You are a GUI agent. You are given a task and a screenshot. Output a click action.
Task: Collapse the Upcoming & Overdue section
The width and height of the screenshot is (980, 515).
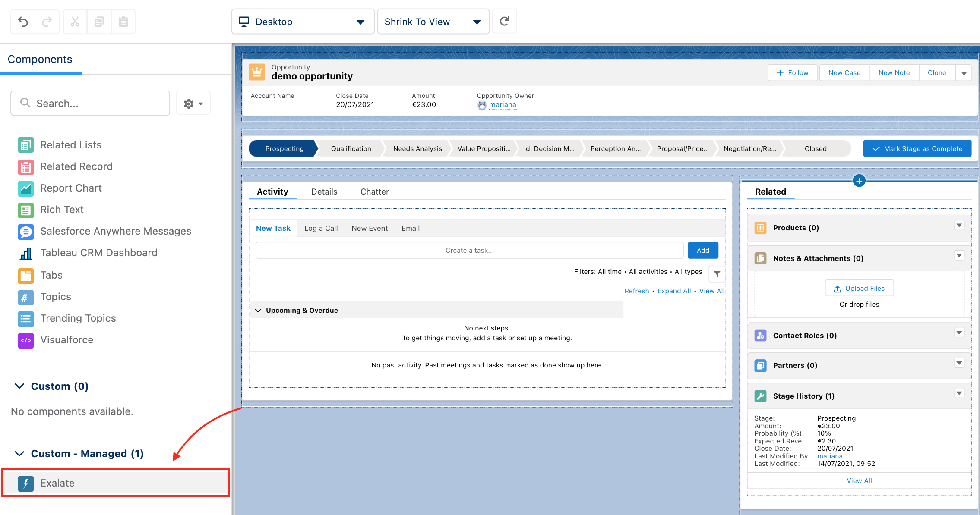click(258, 311)
